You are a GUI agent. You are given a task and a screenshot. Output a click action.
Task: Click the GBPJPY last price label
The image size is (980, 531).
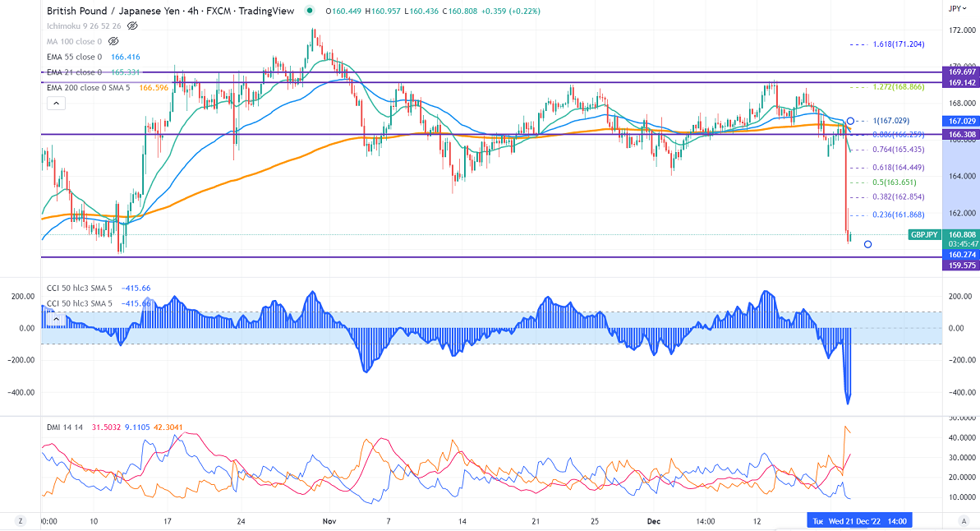coord(924,235)
